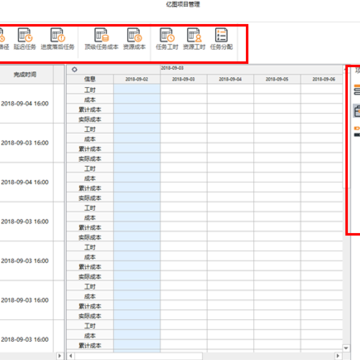The image size is (360, 360).
Task: Click the timeline horizontal scrollbar right arrow
Action: pos(338,356)
